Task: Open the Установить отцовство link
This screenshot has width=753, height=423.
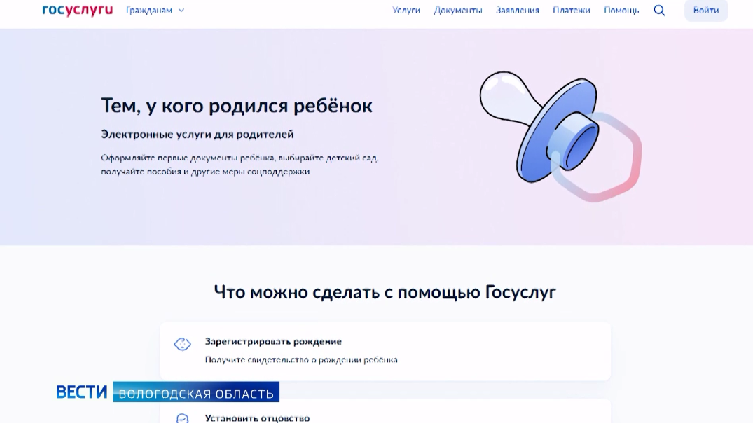Action: [257, 418]
